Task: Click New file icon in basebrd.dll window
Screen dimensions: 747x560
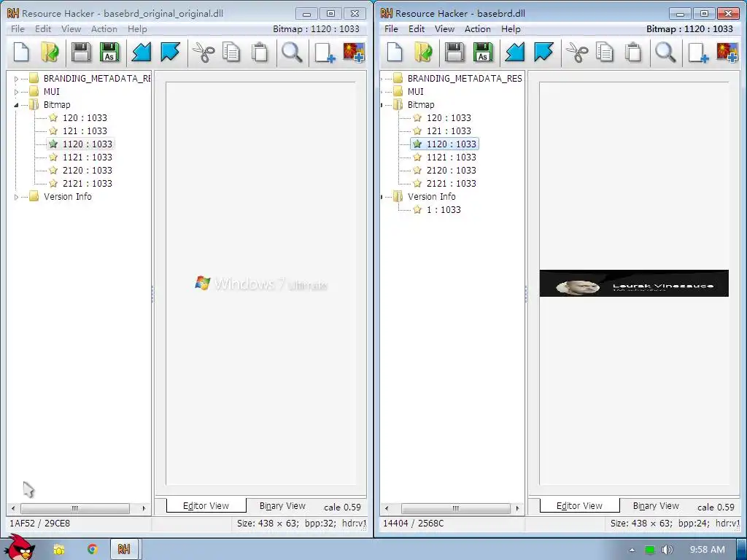Action: [x=395, y=52]
